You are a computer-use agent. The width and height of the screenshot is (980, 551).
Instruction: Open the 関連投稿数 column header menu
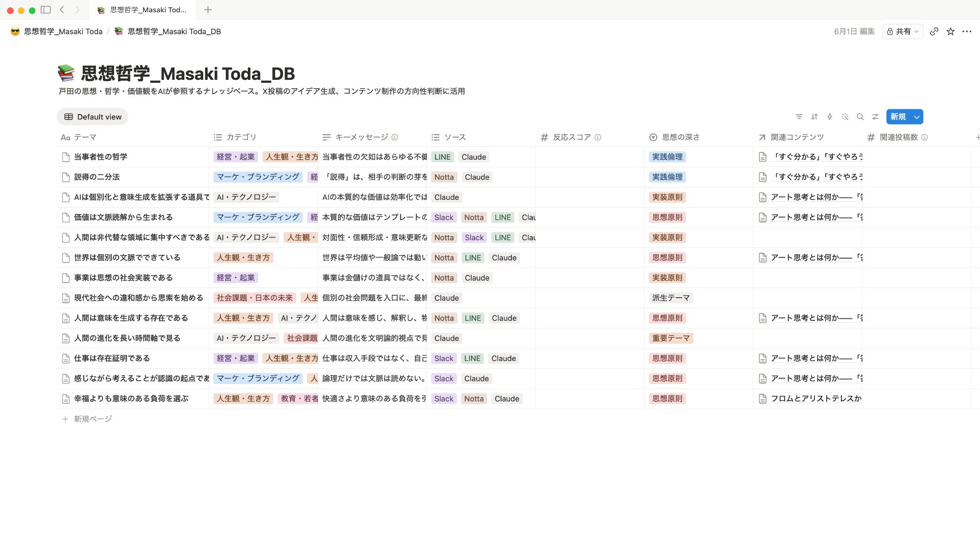pyautogui.click(x=916, y=137)
